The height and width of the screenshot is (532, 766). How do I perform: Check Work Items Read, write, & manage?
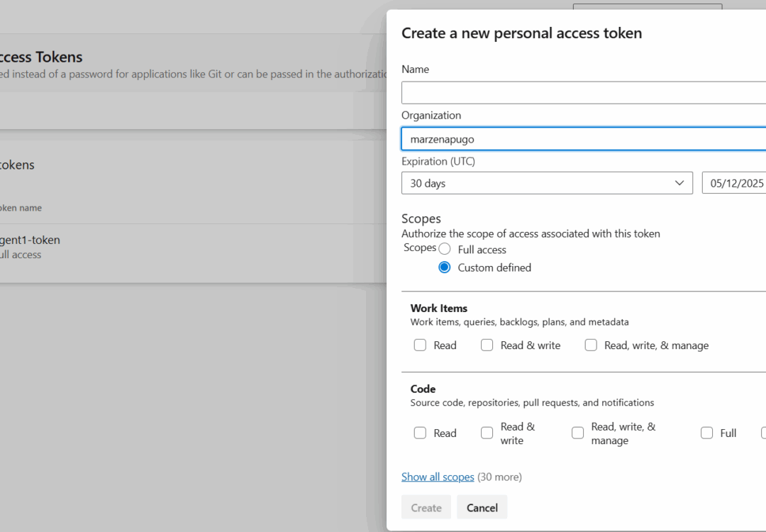tap(591, 345)
